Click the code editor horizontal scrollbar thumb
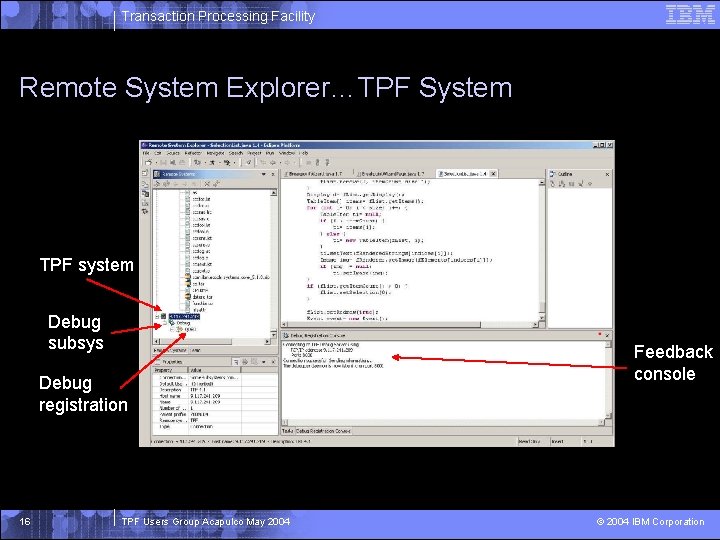The image size is (720, 540). (384, 324)
